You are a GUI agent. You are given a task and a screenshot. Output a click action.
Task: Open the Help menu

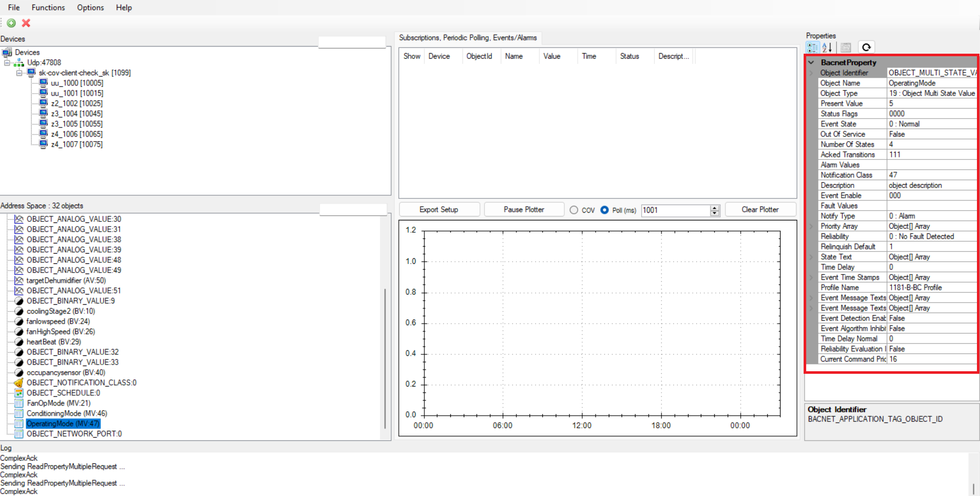tap(124, 8)
